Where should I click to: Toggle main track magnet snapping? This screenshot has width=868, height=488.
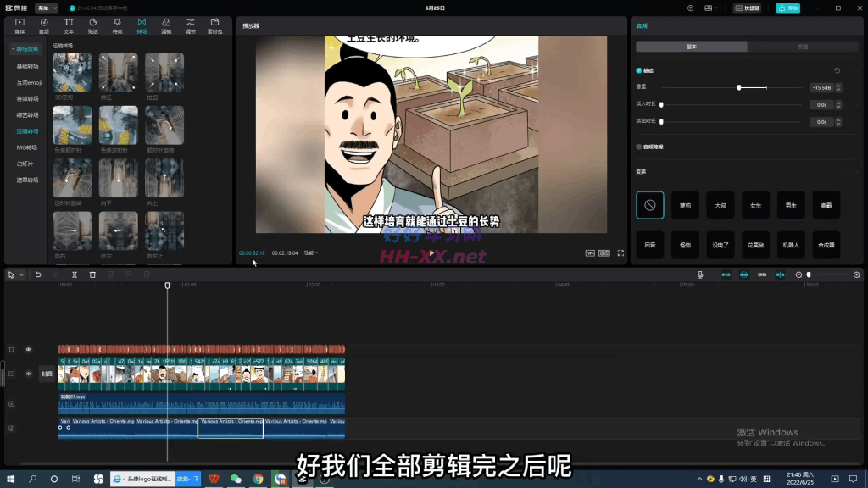[726, 274]
